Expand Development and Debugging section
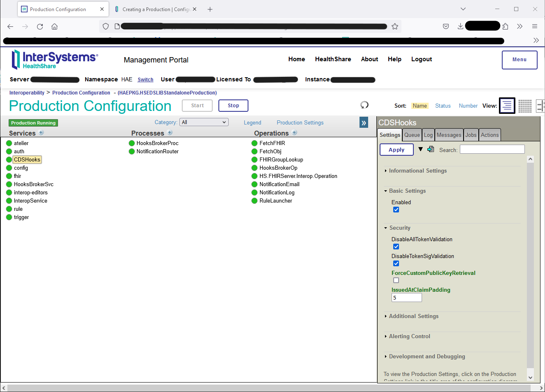 [427, 356]
